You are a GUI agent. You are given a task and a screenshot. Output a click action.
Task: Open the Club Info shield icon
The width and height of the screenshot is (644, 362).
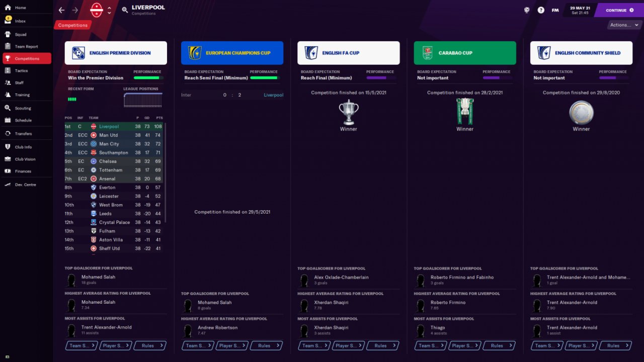pos(8,147)
